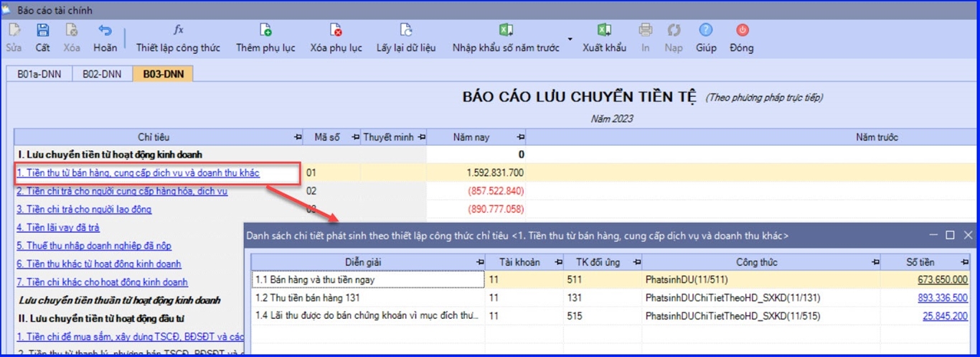Switch to B01a-DNN tab
Image resolution: width=980 pixels, height=357 pixels.
39,74
